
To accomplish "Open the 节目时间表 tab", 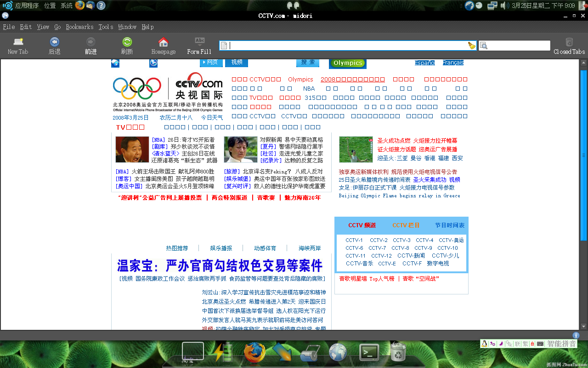I will pyautogui.click(x=450, y=225).
